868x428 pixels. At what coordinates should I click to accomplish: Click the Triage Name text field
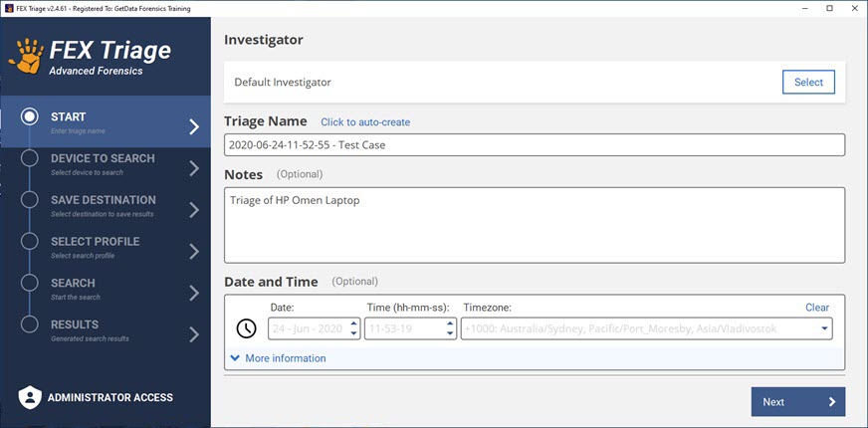(535, 145)
